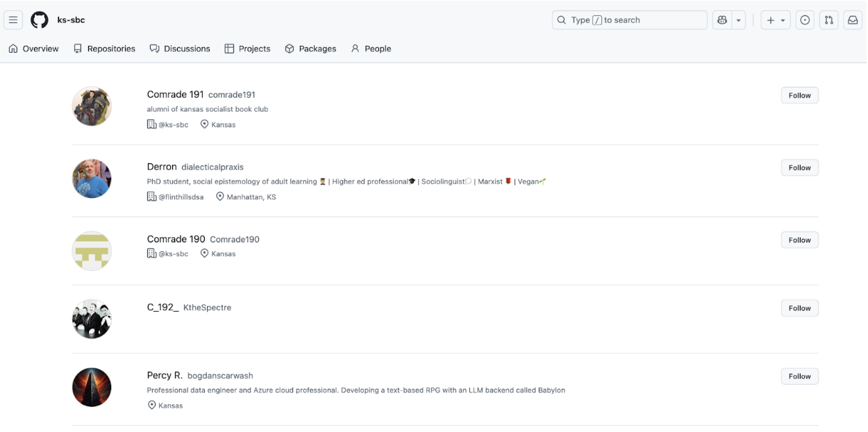868x432 pixels.
Task: Focus the Type / to search field
Action: tap(629, 20)
